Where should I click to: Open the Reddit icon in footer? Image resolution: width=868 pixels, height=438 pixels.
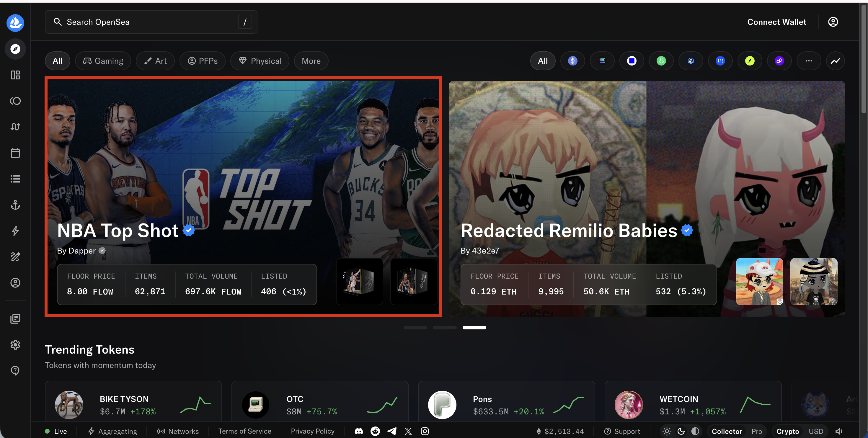[375, 431]
